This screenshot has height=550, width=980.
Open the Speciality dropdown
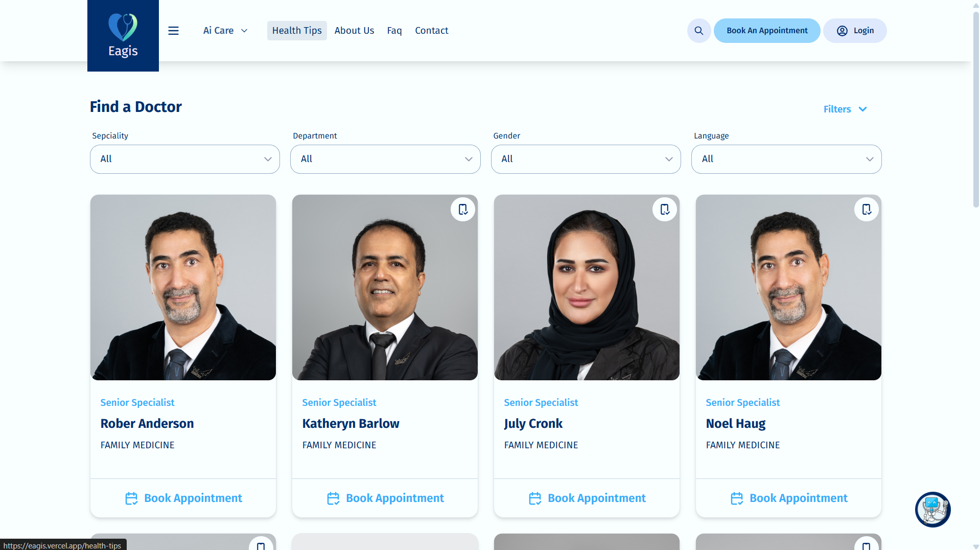click(x=185, y=159)
